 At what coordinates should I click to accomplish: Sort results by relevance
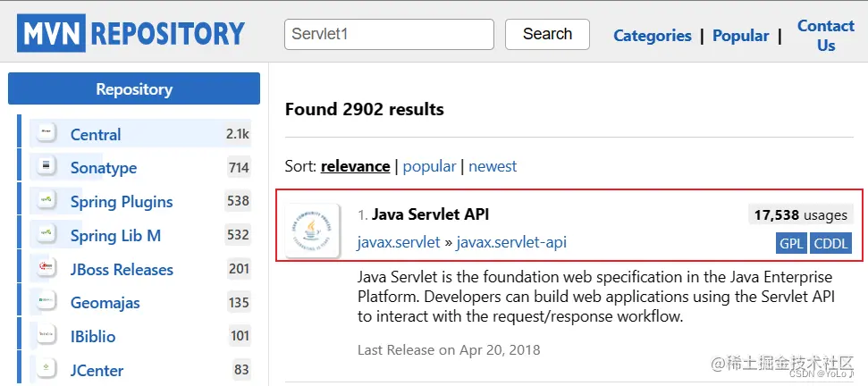tap(356, 166)
